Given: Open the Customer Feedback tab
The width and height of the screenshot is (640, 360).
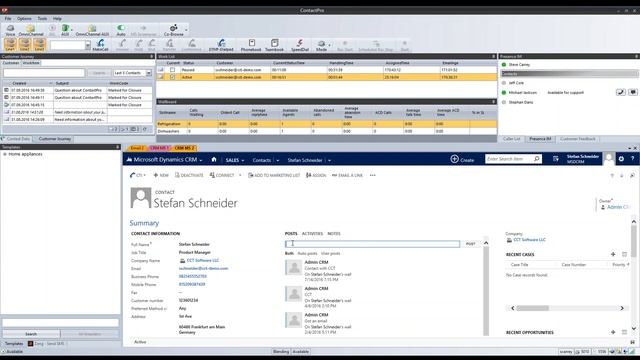Looking at the screenshot, I should [x=578, y=139].
